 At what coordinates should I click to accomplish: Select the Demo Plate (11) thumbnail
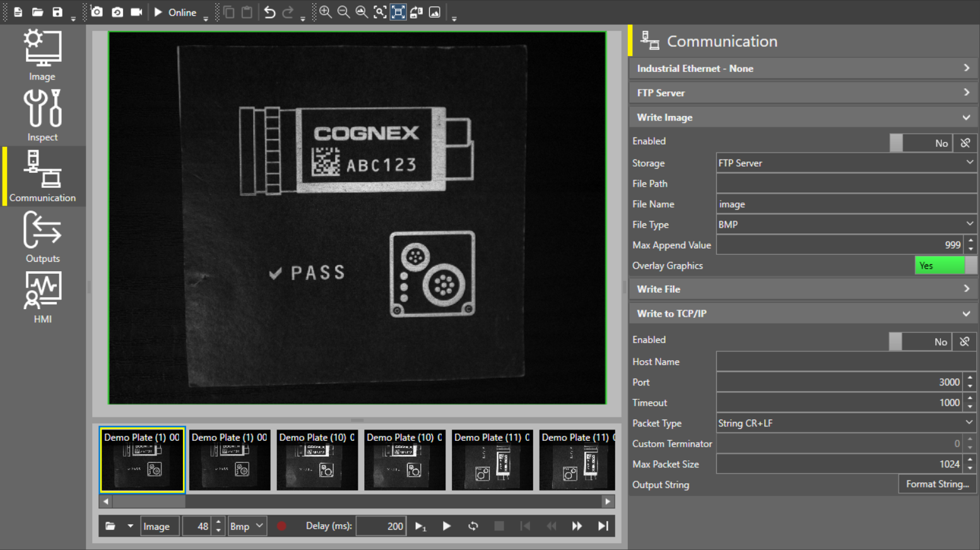tap(492, 460)
